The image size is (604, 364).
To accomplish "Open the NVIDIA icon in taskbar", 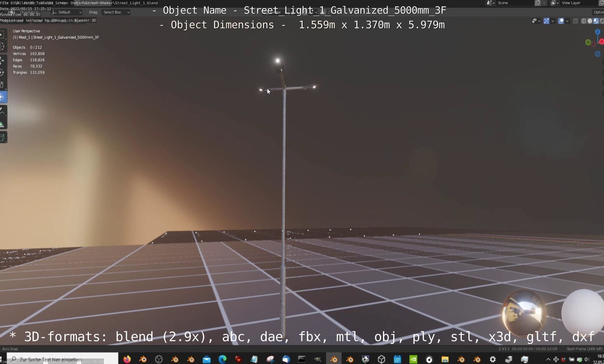I will pyautogui.click(x=413, y=359).
